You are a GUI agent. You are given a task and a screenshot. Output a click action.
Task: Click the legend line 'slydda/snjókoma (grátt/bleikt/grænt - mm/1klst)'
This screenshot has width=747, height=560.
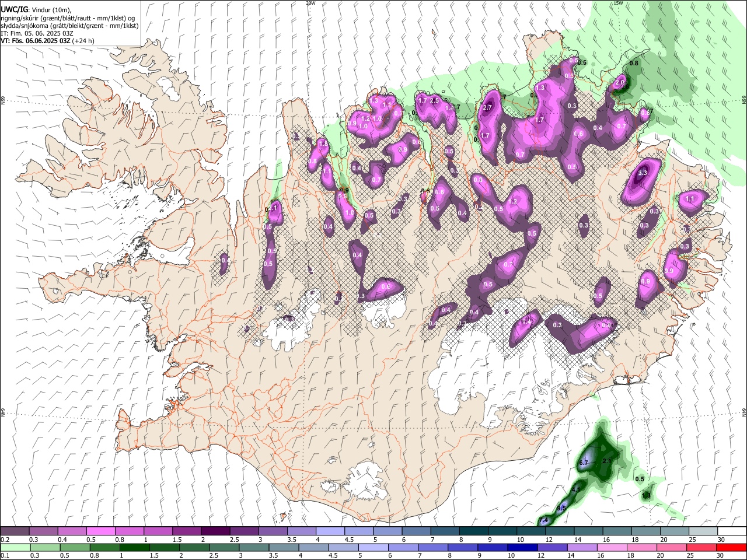click(69, 26)
